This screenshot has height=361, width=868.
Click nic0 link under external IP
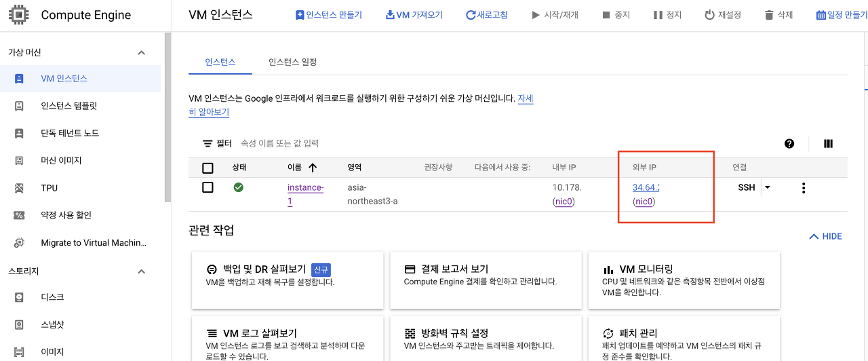tap(644, 202)
